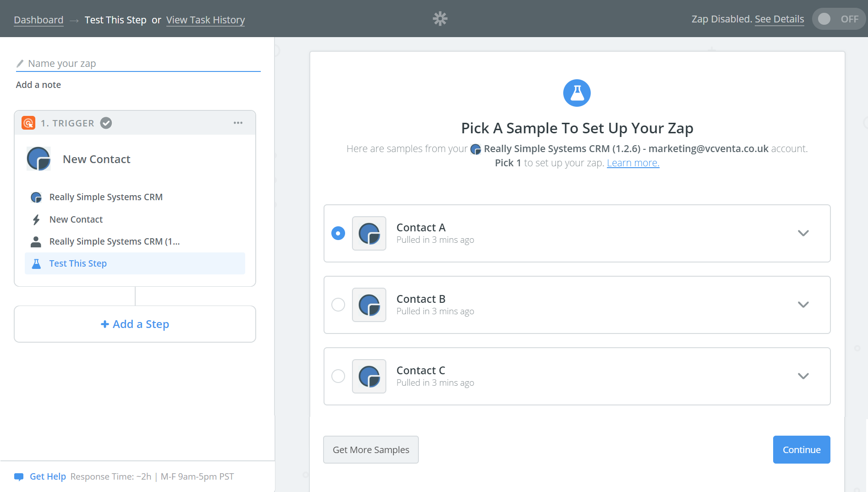Click the Zapier asterisk logo in header
The height and width of the screenshot is (492, 868).
(440, 19)
